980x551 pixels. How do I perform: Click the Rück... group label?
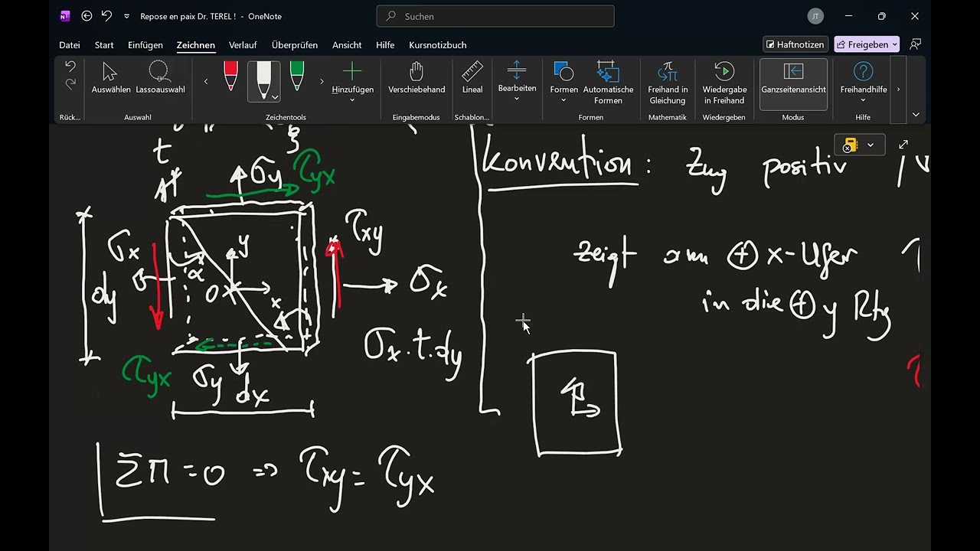coord(70,117)
